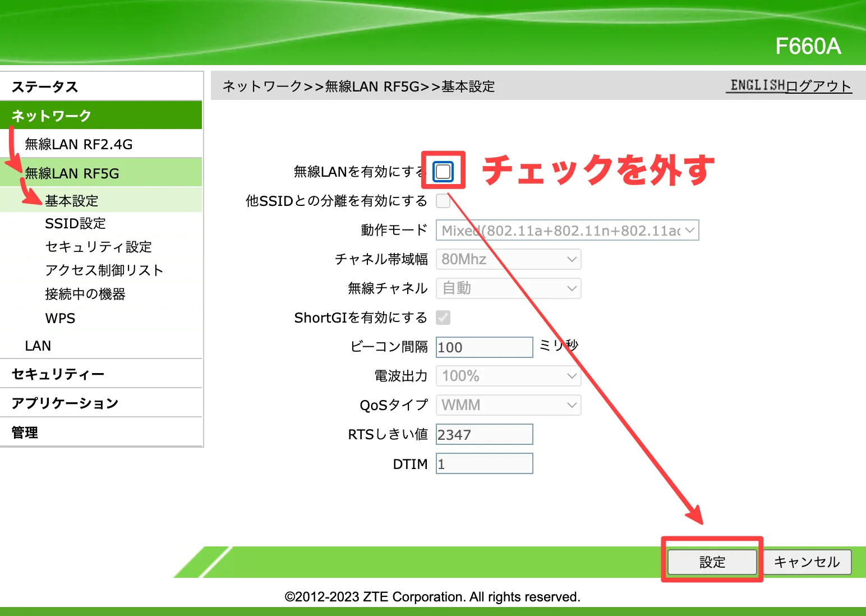
Task: Click the ビーコン間隔 input field
Action: pyautogui.click(x=485, y=347)
